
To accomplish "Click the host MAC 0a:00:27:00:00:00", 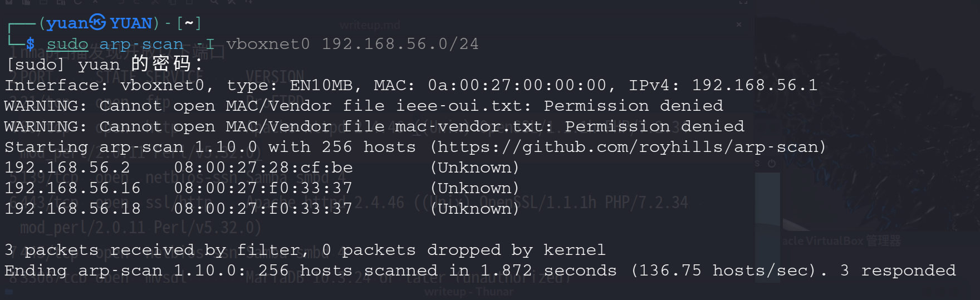I will pyautogui.click(x=517, y=85).
